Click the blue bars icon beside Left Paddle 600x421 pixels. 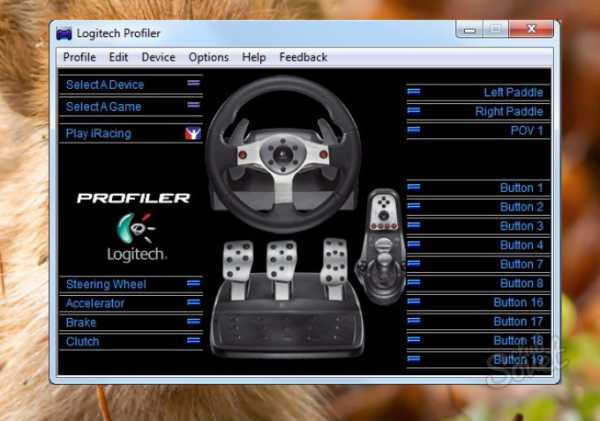(414, 91)
